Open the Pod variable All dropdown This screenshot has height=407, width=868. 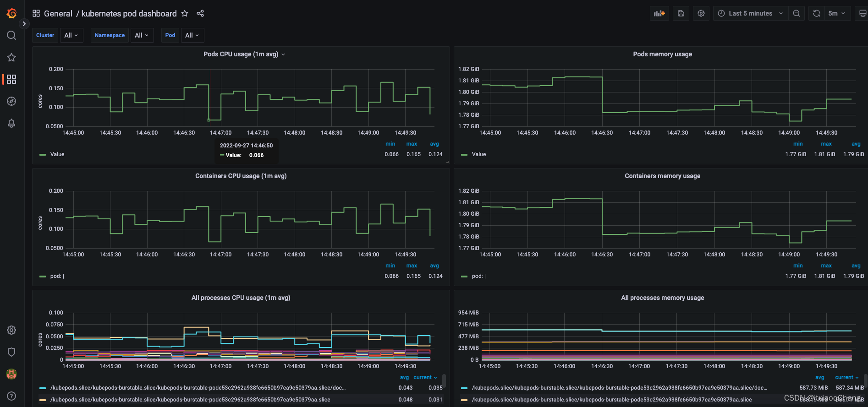pyautogui.click(x=192, y=35)
